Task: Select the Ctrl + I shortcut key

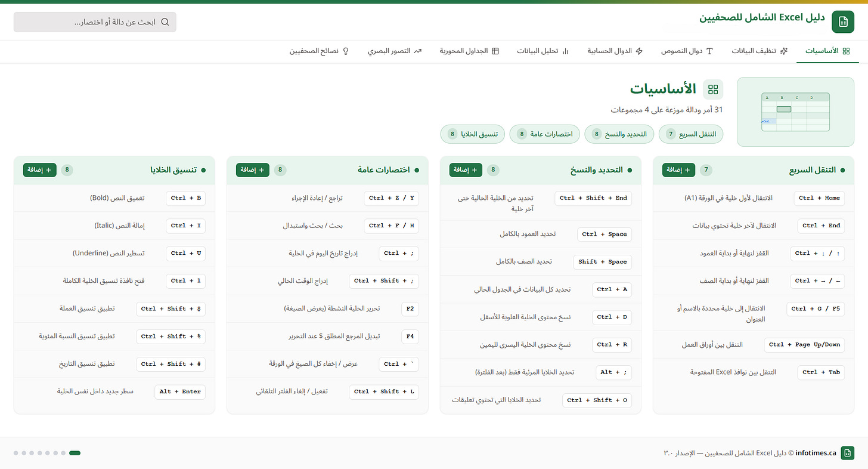Action: point(186,226)
